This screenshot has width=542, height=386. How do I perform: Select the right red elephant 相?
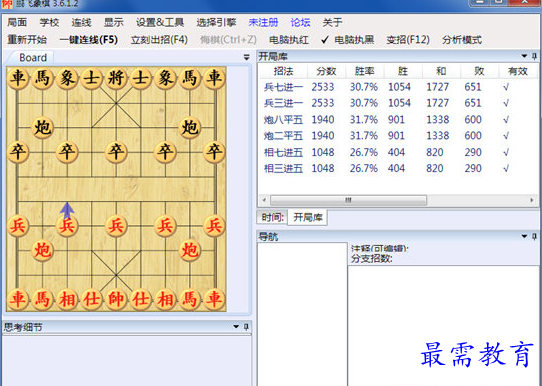165,299
